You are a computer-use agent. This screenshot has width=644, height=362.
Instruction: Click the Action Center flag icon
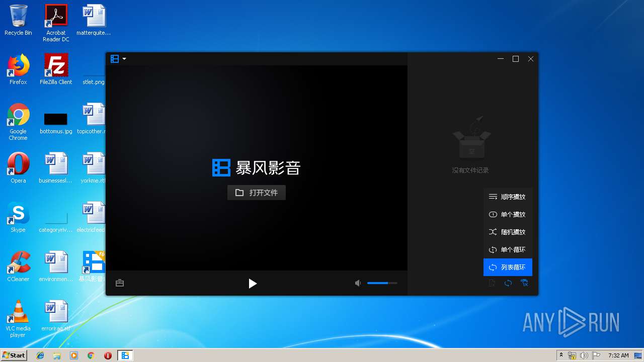(596, 355)
